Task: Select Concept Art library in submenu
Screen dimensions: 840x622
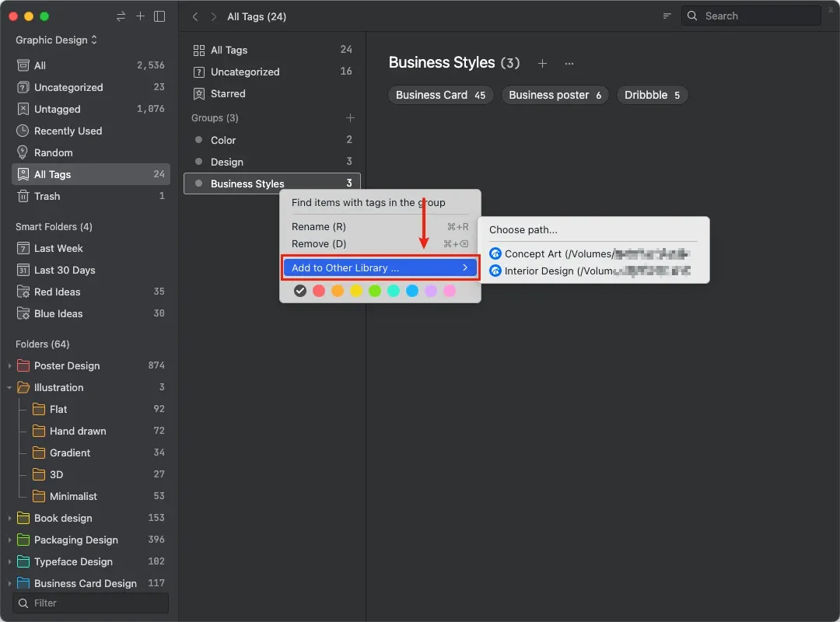Action: click(593, 253)
